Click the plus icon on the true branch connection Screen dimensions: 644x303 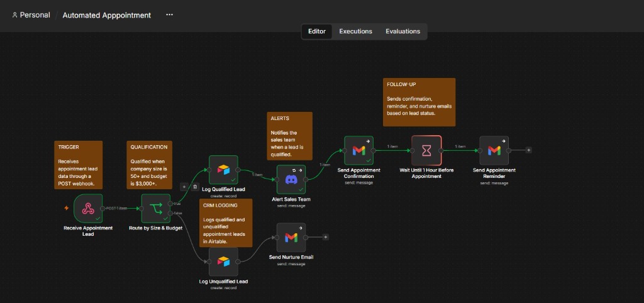[184, 187]
